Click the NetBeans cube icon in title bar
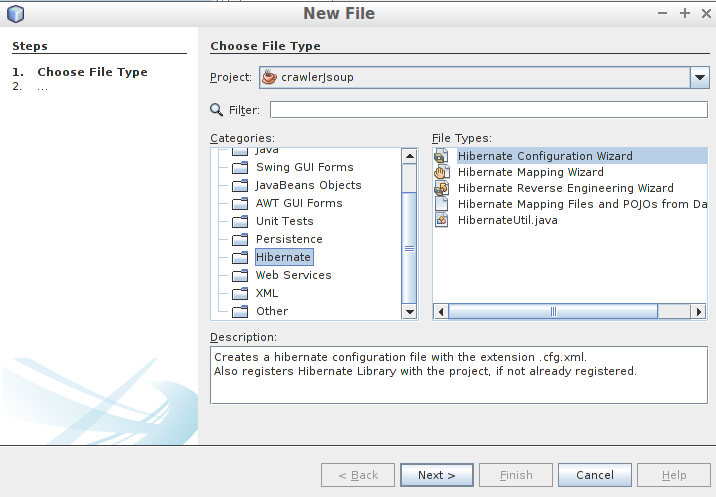Image resolution: width=716 pixels, height=497 pixels. [16, 13]
